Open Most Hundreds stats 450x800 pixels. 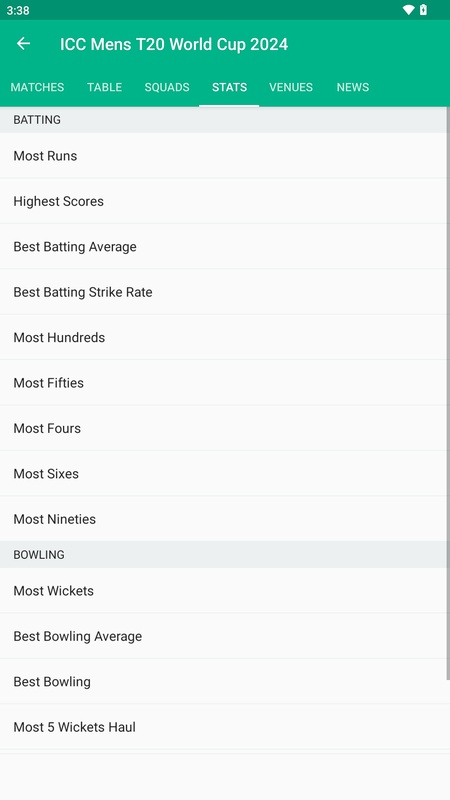223,337
